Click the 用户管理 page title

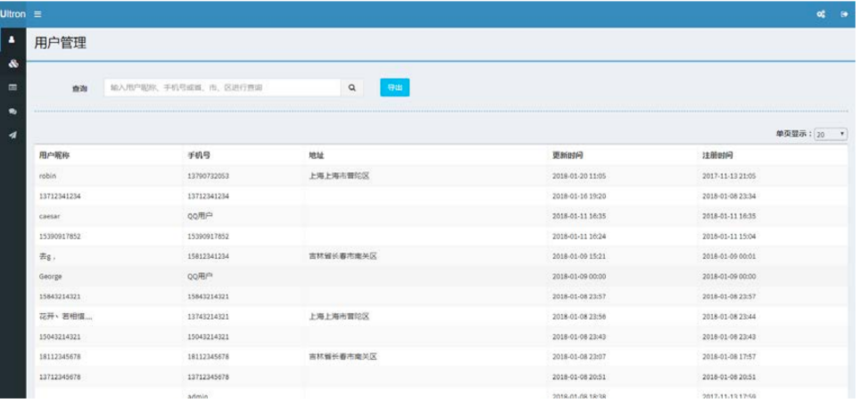click(x=60, y=44)
